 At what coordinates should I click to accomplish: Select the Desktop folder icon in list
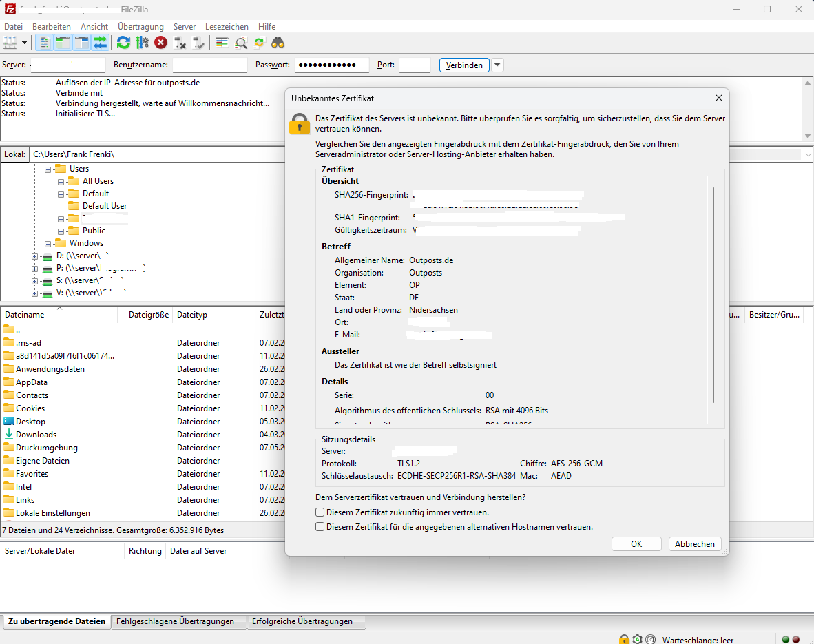9,422
